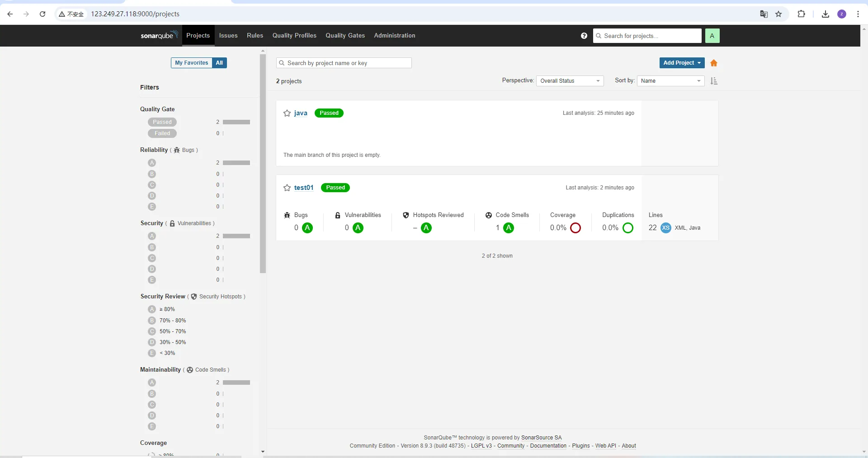Filter Reliability by rating B
Image resolution: width=868 pixels, height=458 pixels.
152,174
